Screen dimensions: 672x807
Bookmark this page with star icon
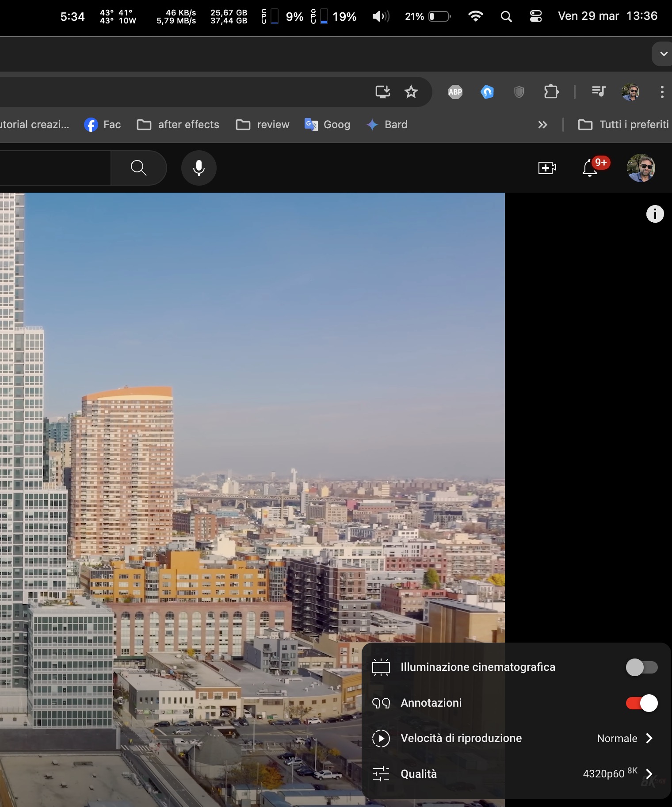[x=411, y=92]
